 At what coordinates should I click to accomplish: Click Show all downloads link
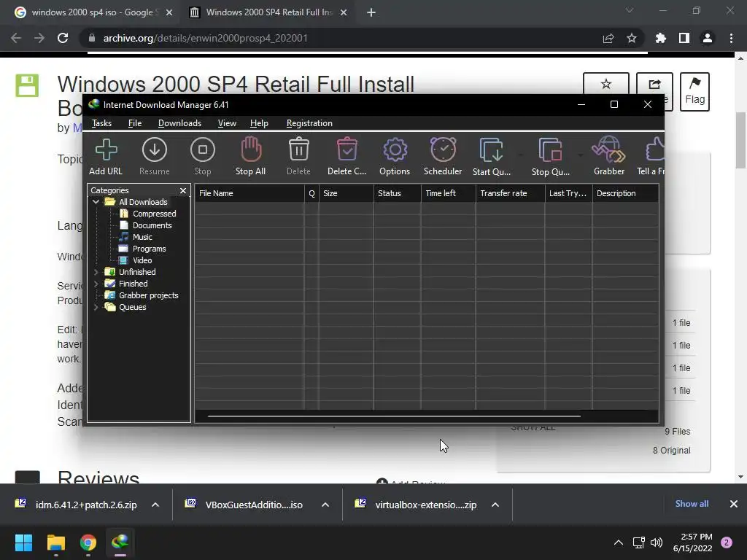pos(692,504)
